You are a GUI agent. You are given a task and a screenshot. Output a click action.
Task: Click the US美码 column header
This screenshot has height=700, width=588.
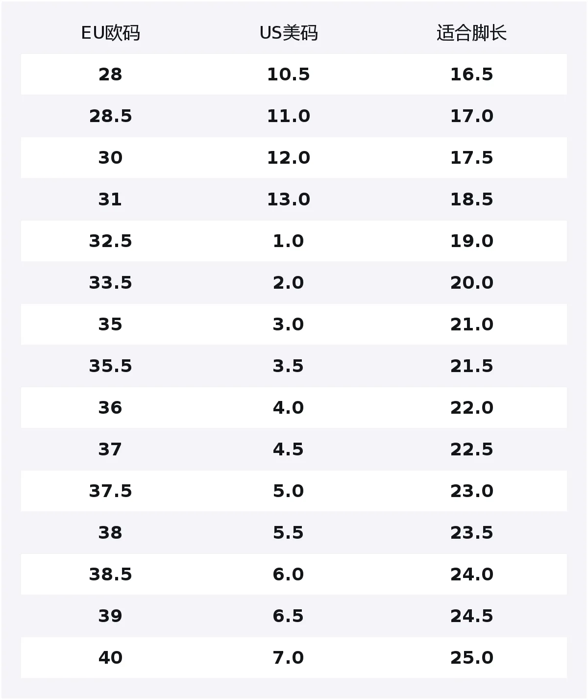(x=289, y=33)
